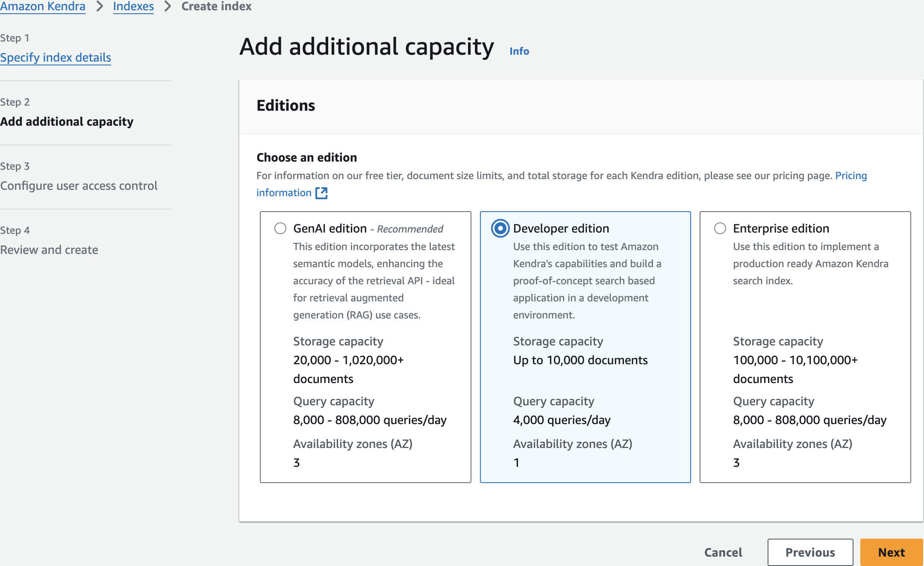Screen dimensions: 924x566
Task: Click chevron after Indexes breadcrumb
Action: [168, 6]
